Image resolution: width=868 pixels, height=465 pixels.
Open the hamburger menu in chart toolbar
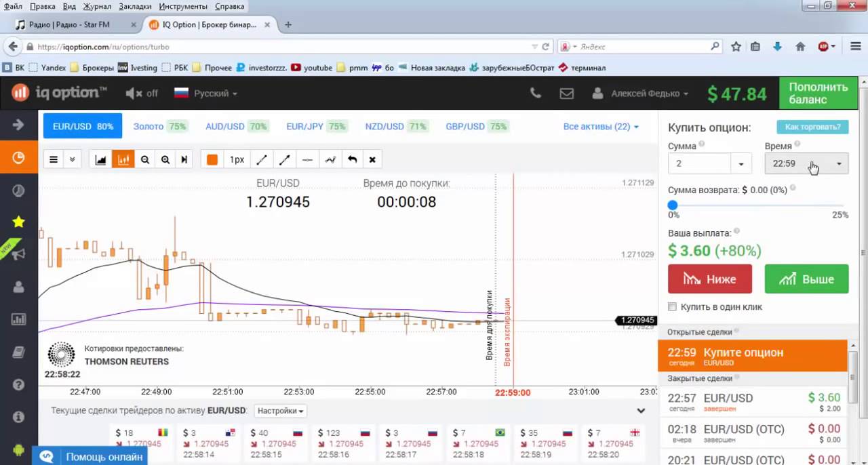54,160
